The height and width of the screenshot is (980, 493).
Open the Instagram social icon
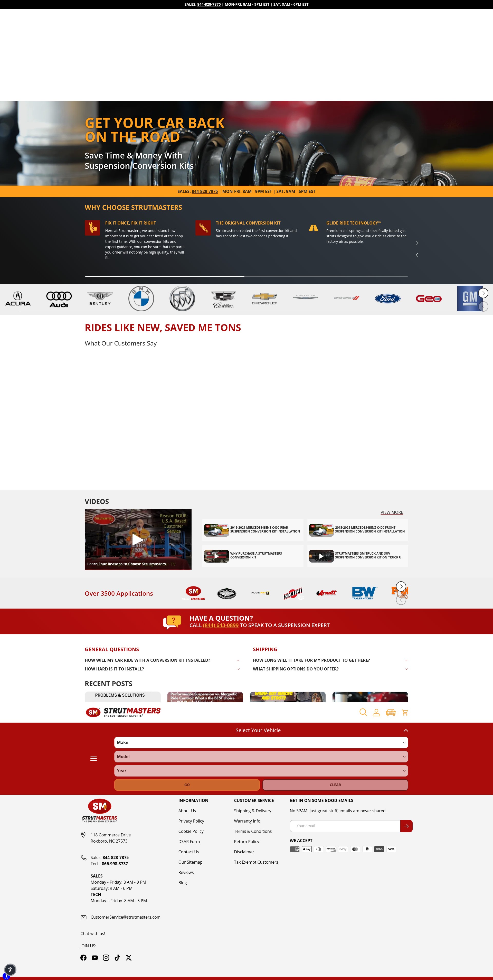(106, 958)
